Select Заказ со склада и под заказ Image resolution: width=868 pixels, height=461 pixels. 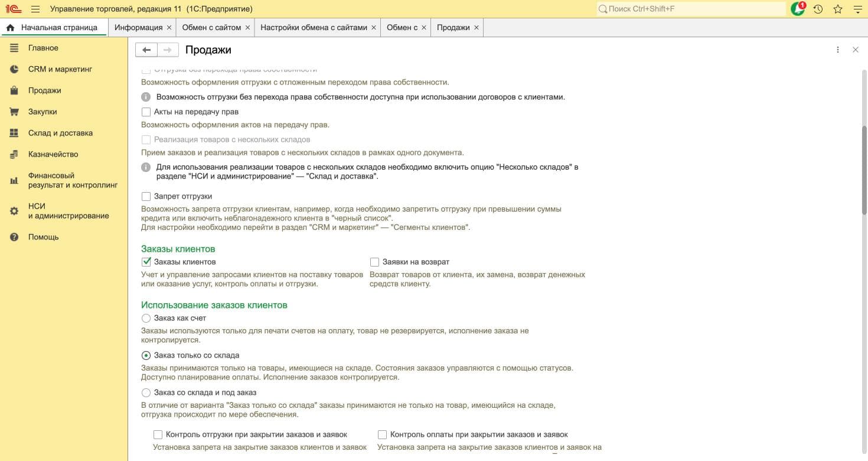(146, 392)
